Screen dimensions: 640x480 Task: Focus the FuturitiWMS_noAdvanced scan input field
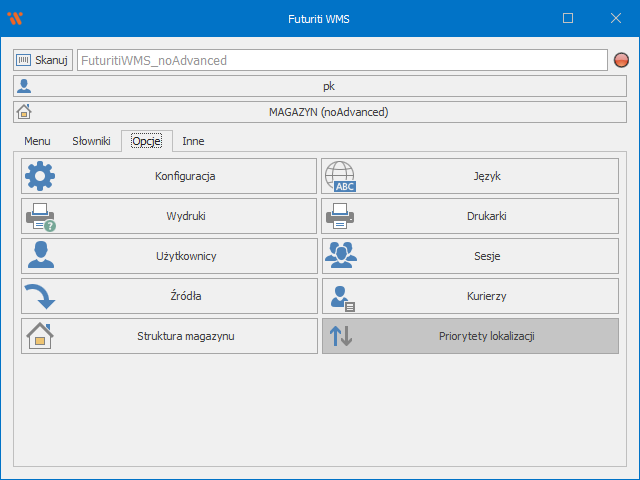tap(341, 60)
